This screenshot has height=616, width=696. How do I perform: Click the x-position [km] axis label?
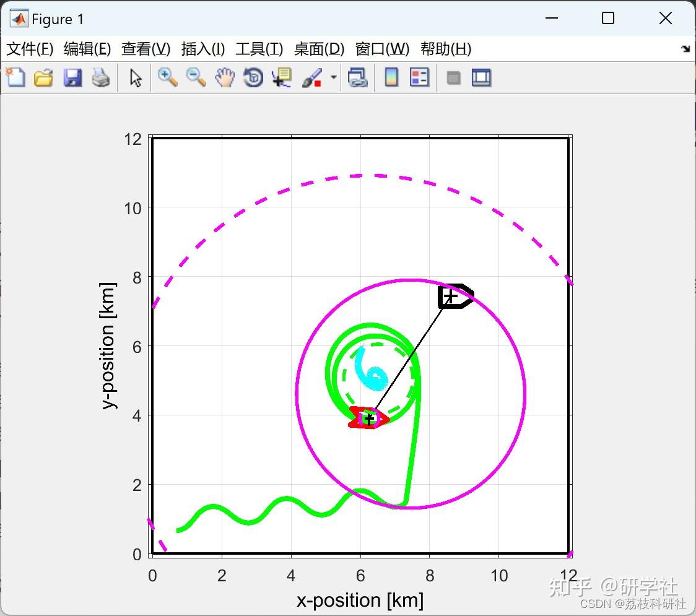[x=360, y=601]
